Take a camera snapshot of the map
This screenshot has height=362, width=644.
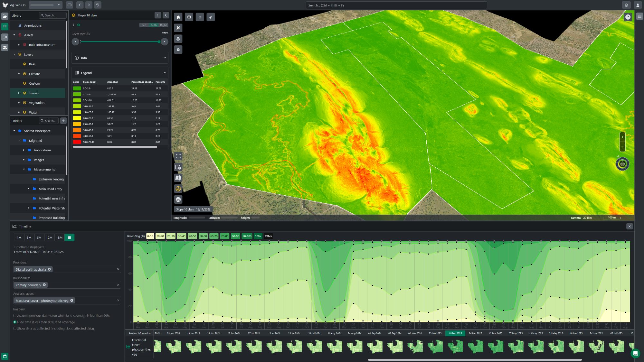178,50
